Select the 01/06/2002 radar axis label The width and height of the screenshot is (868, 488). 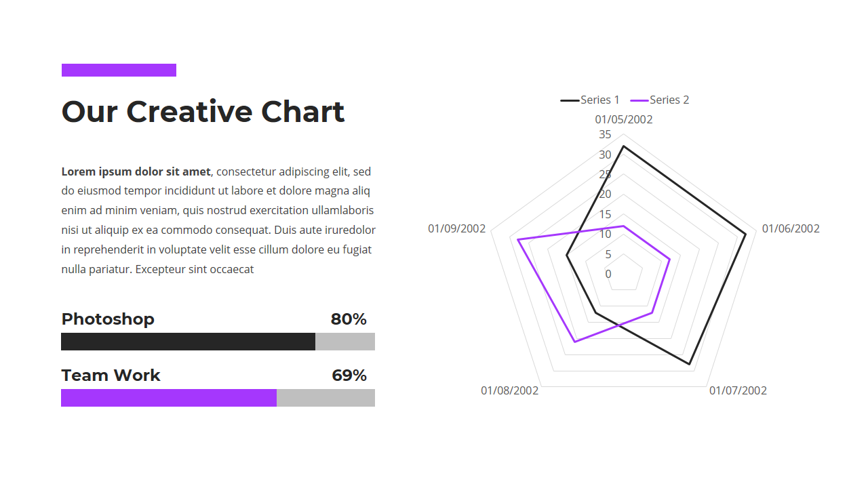(791, 228)
